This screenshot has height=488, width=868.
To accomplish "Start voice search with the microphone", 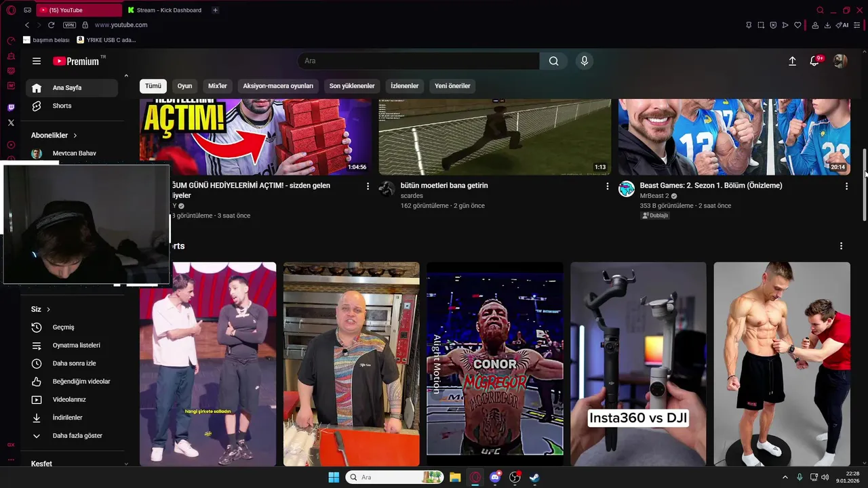I will [585, 61].
